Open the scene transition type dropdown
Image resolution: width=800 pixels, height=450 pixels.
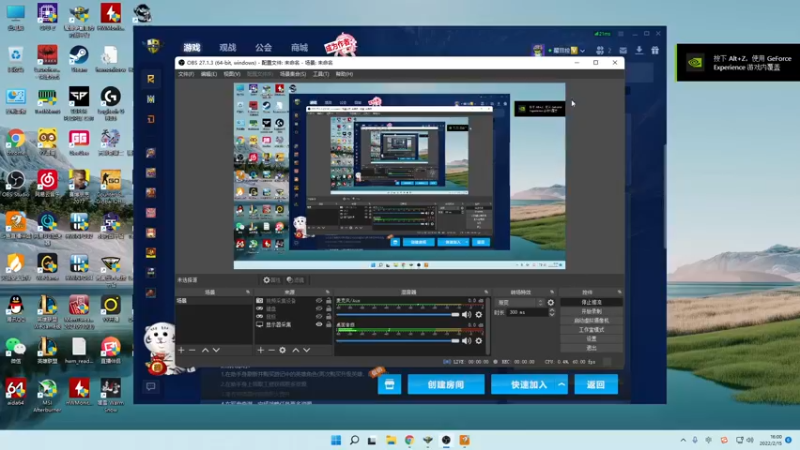point(517,301)
